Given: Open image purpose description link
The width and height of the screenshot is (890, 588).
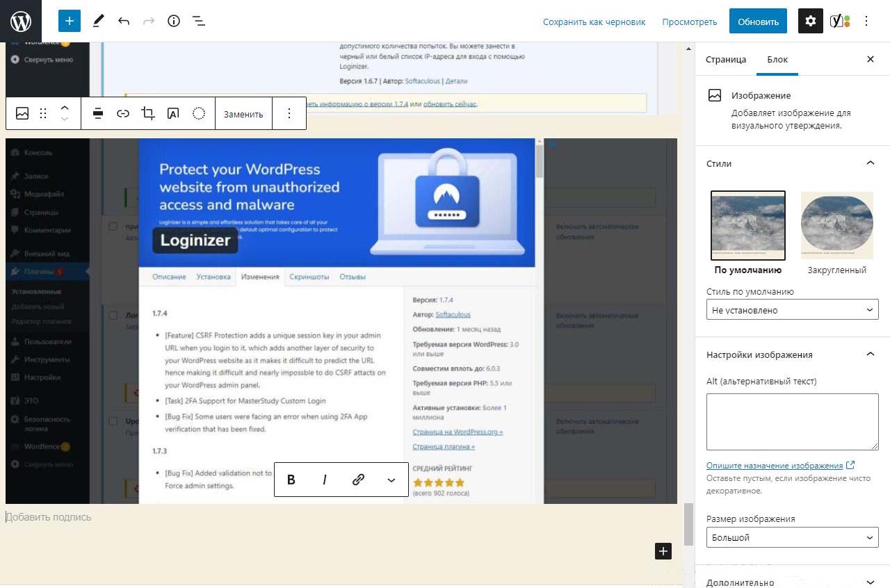Looking at the screenshot, I should 775,466.
